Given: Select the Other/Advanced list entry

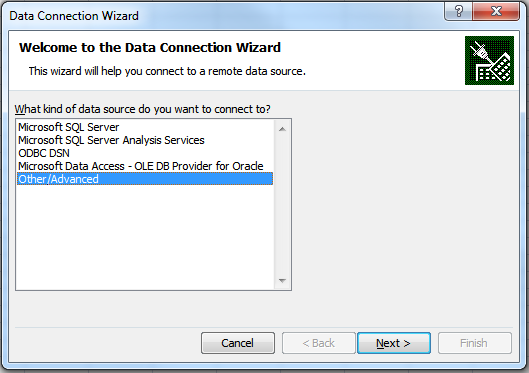Looking at the screenshot, I should (145, 179).
